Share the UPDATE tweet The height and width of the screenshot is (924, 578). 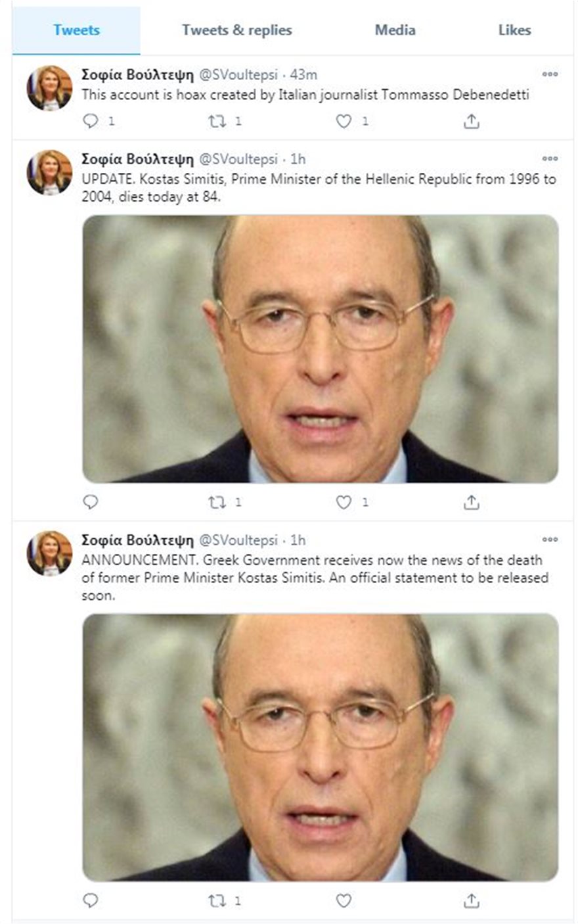pyautogui.click(x=471, y=502)
